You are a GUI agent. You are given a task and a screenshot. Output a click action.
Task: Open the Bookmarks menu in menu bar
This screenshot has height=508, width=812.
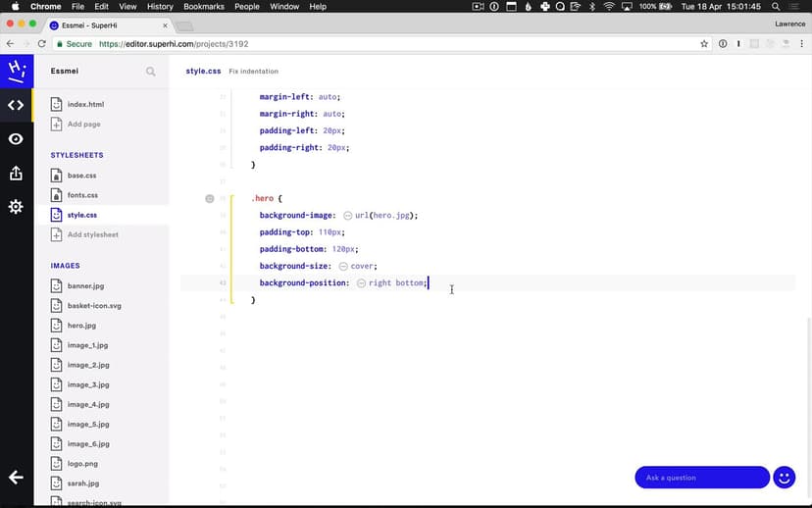click(x=204, y=7)
